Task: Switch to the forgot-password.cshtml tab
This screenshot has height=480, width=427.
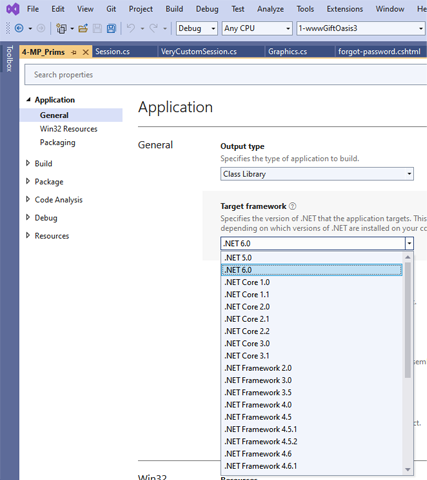Action: (x=379, y=52)
